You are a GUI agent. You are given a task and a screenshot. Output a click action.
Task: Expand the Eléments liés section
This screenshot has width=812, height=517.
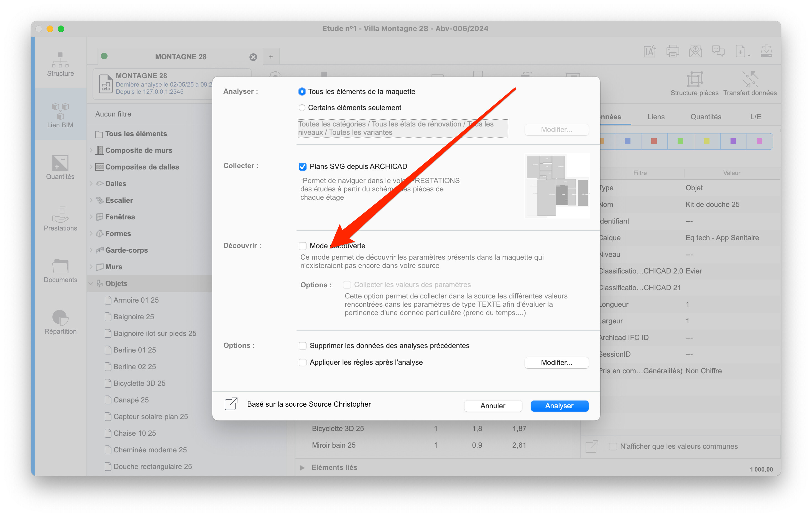tap(302, 467)
